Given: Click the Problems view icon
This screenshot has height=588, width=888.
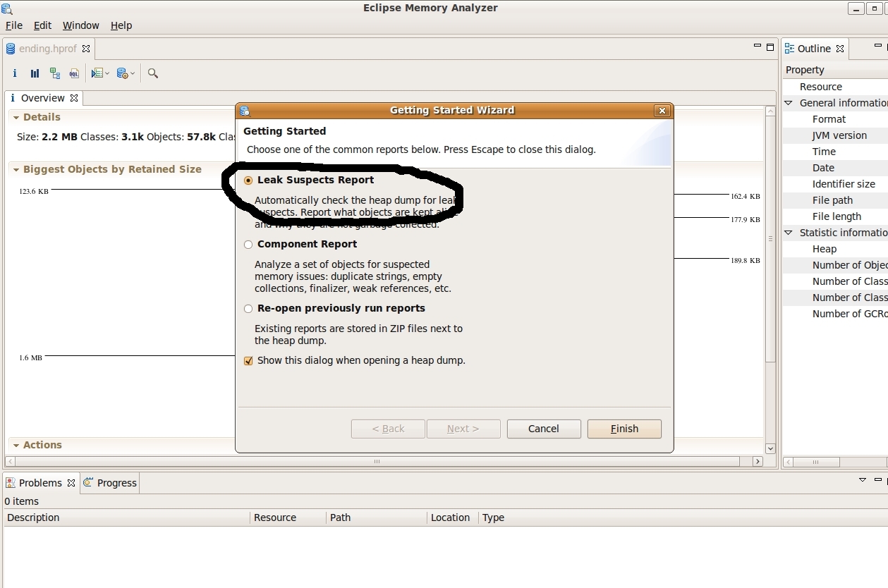Looking at the screenshot, I should [11, 483].
